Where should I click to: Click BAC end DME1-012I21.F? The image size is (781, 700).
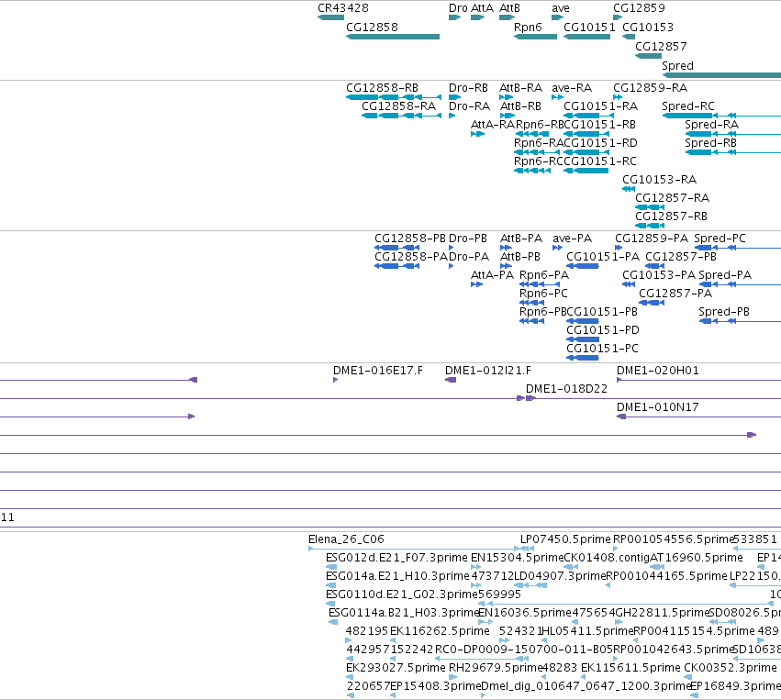[451, 381]
